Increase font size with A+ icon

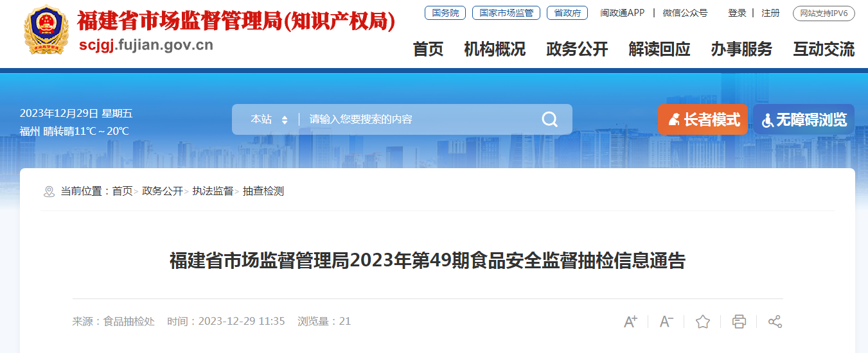point(630,322)
